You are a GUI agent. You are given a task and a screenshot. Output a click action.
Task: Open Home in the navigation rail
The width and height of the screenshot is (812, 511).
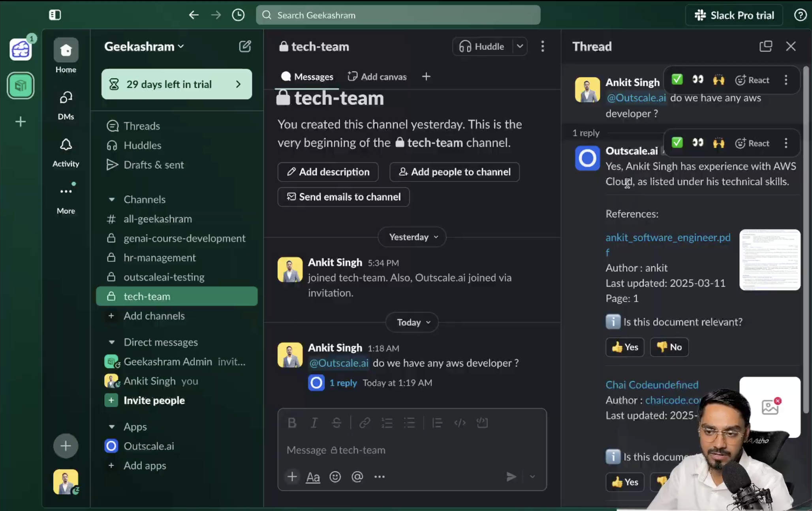pyautogui.click(x=66, y=56)
